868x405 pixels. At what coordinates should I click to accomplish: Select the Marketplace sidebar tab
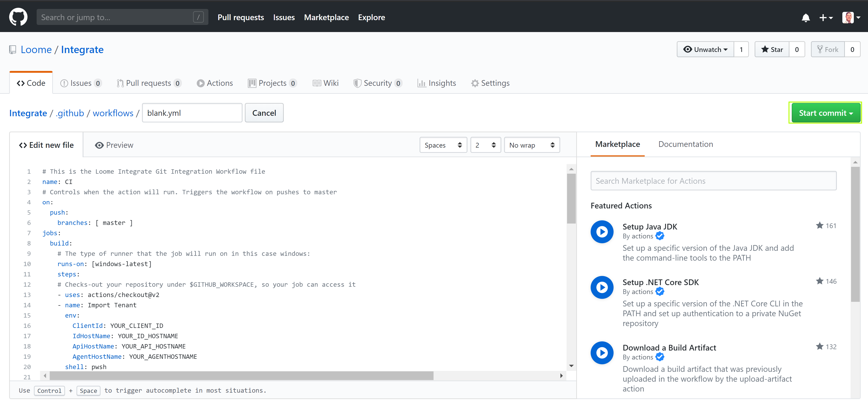(x=617, y=144)
